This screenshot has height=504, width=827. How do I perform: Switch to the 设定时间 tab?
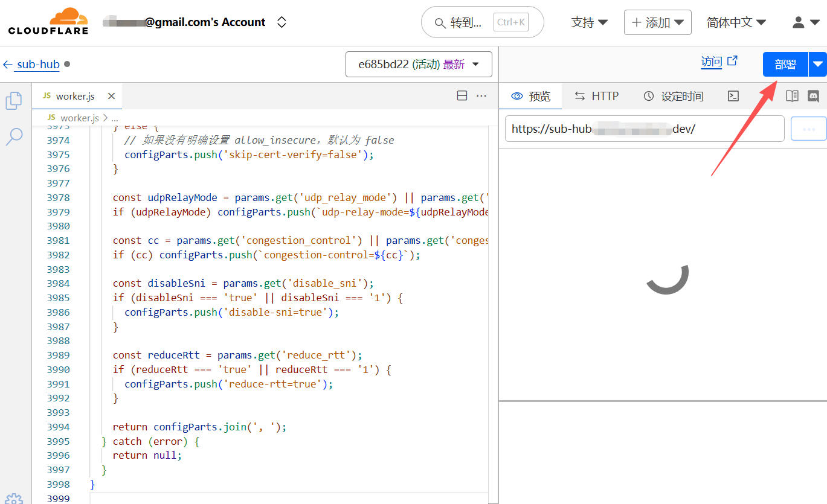(x=674, y=96)
